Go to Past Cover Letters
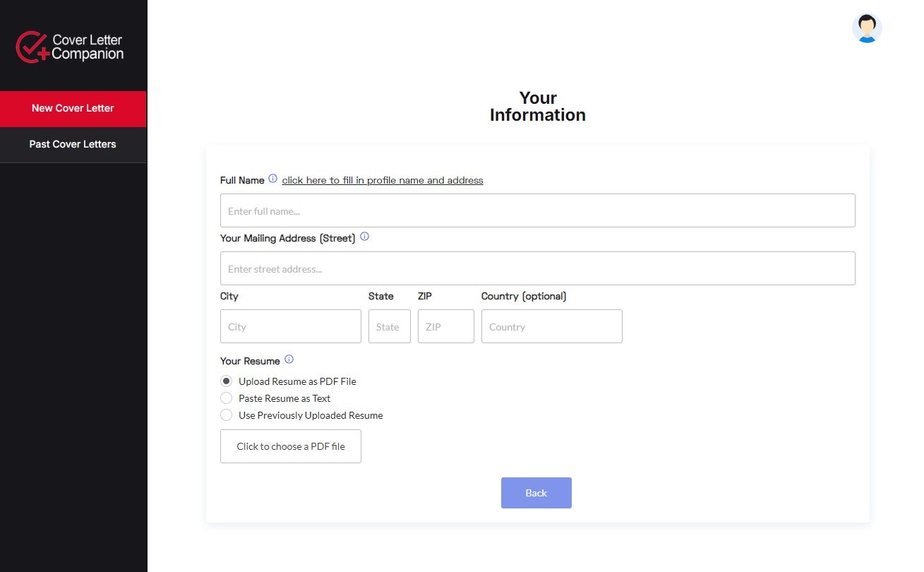 (73, 145)
